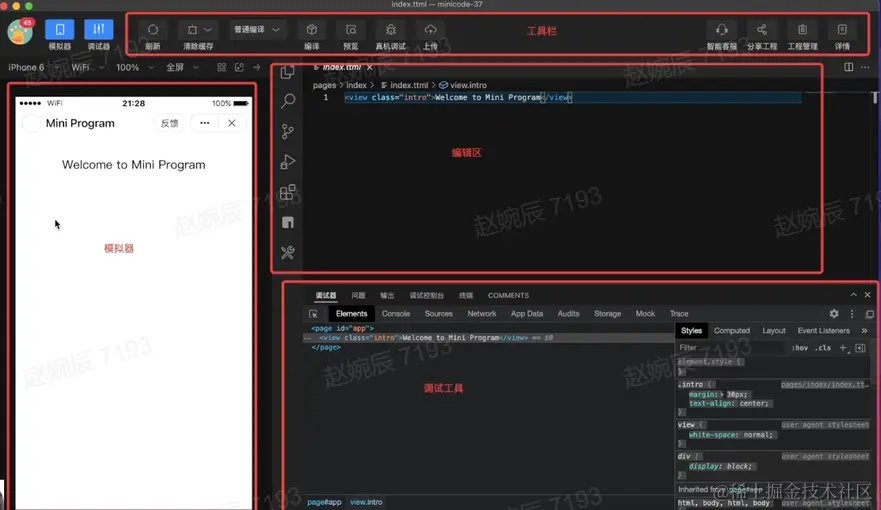This screenshot has height=510, width=881.
Task: Expand the 清除缓存 dropdown arrow
Action: tap(208, 30)
